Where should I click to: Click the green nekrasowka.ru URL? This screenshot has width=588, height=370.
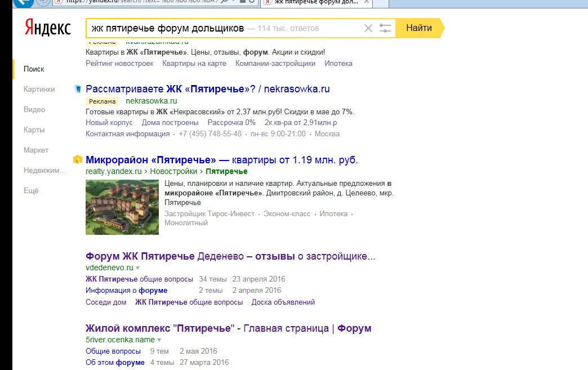[x=151, y=101]
